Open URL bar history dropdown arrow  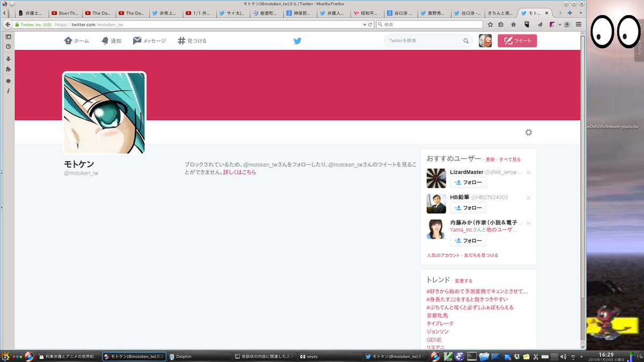click(365, 25)
